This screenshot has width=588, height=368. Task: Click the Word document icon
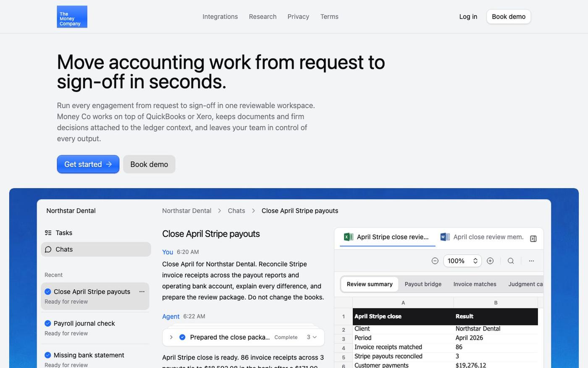445,237
